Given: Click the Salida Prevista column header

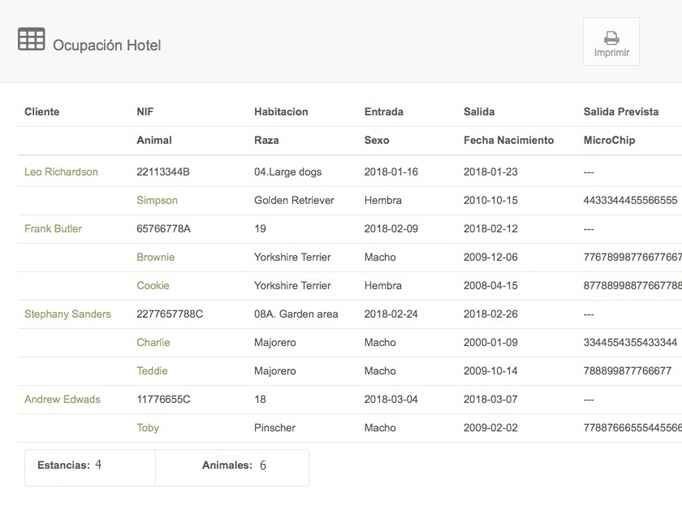Looking at the screenshot, I should tap(621, 112).
